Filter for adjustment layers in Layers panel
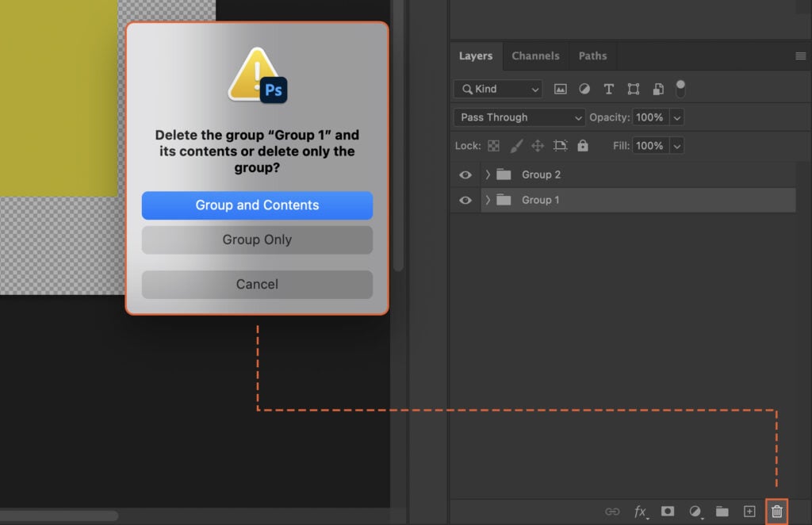 584,89
